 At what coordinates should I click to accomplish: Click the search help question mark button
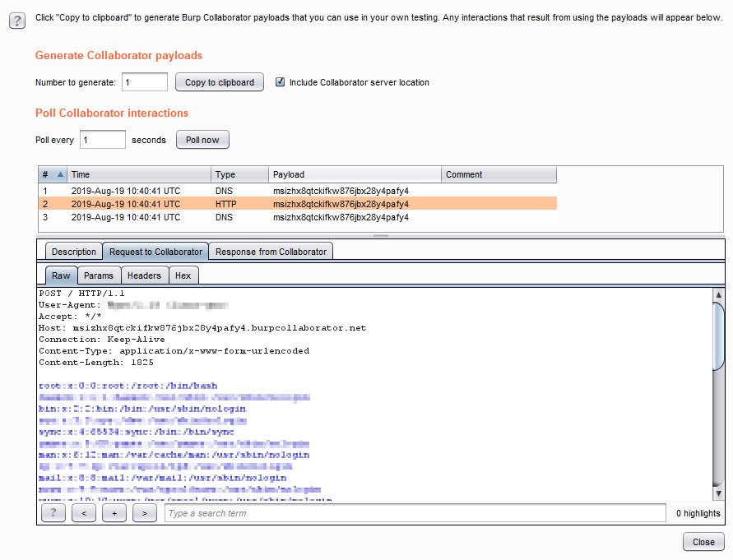[53, 513]
